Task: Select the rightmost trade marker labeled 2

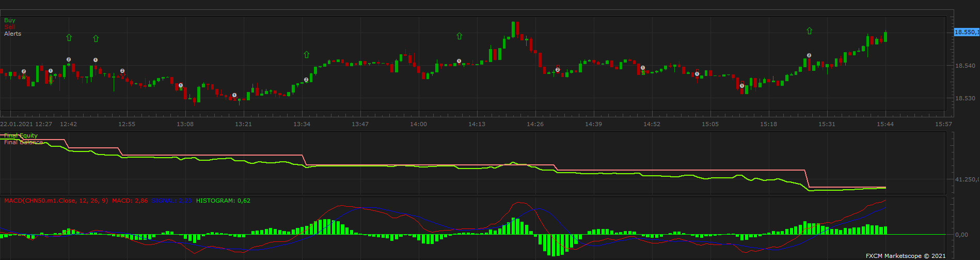Action: (809, 55)
